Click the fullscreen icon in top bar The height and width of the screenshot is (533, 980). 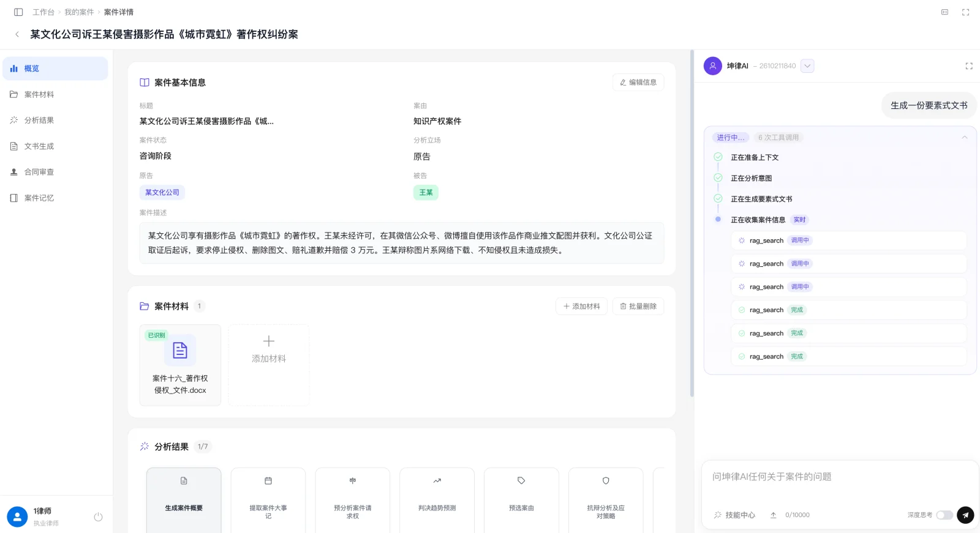(965, 12)
